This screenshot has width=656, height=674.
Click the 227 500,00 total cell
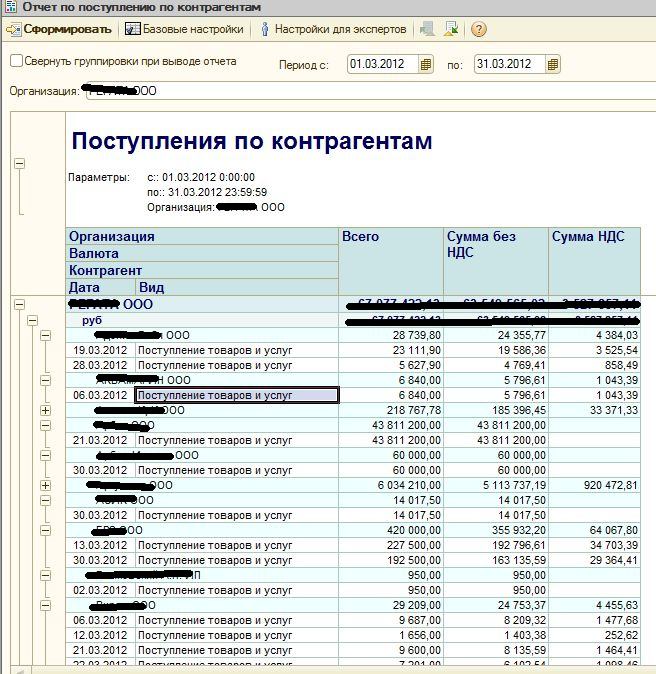[x=391, y=545]
